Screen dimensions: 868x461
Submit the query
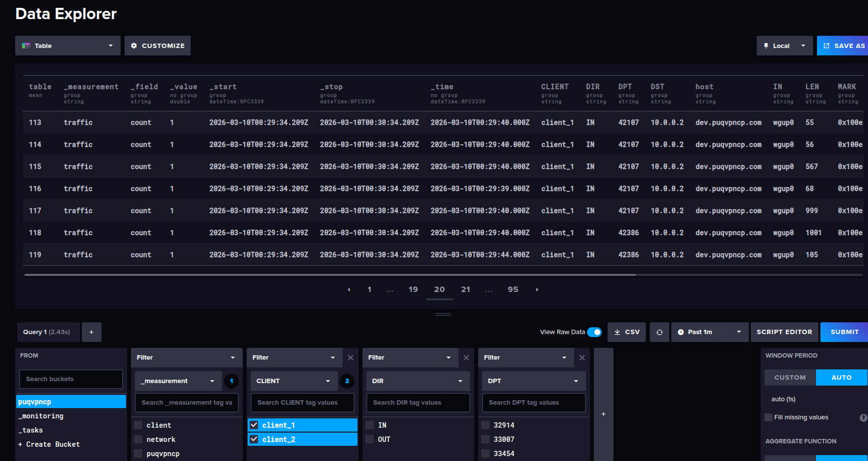coord(844,332)
